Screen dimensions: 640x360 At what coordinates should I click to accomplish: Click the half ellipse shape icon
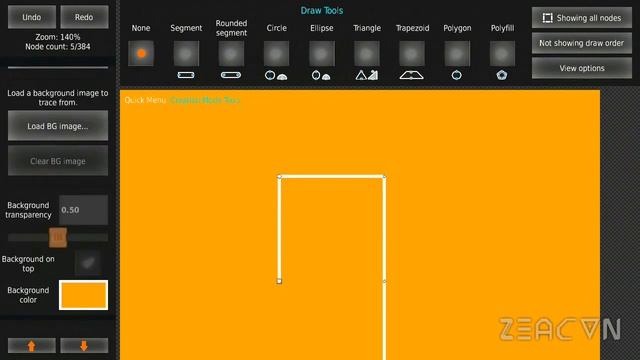(x=326, y=76)
